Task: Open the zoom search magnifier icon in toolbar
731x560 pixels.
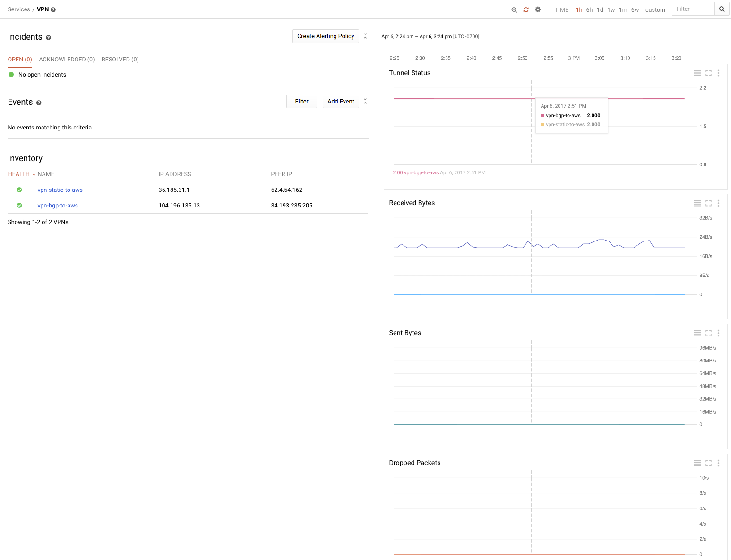Action: coord(514,9)
